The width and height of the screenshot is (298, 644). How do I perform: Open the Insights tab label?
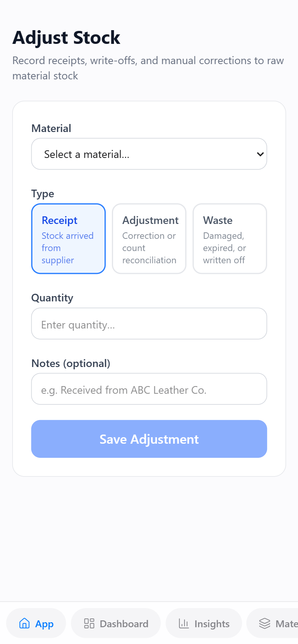(212, 623)
